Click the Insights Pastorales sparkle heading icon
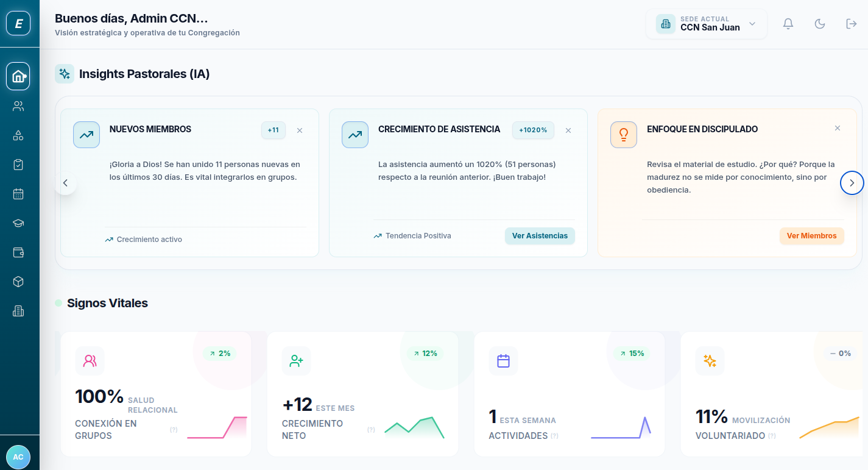This screenshot has height=470, width=868. tap(64, 73)
